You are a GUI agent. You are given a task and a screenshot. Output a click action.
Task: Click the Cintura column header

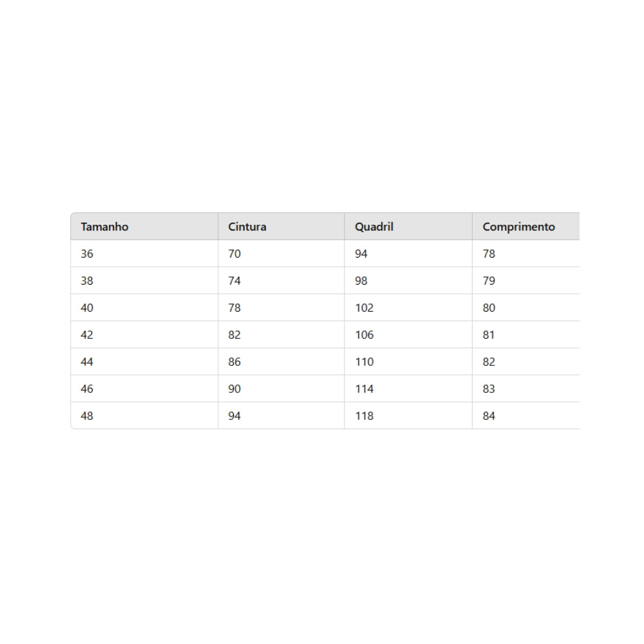coord(247,227)
